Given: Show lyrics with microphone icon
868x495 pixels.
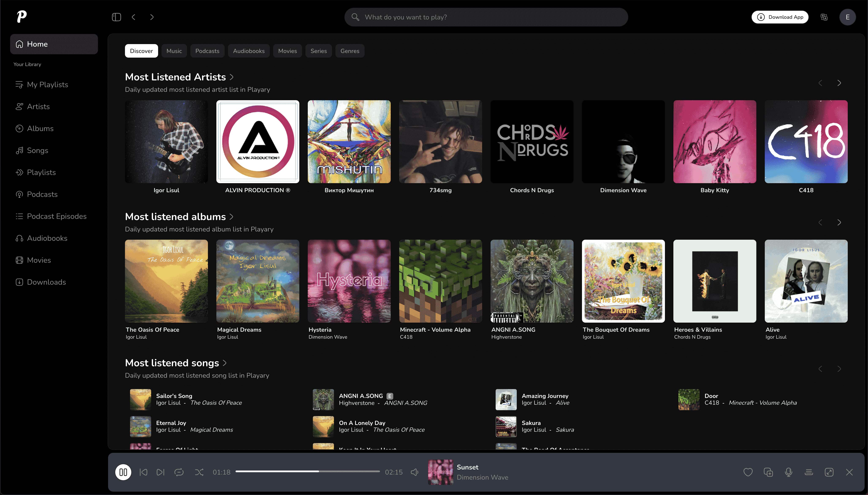Looking at the screenshot, I should point(789,472).
